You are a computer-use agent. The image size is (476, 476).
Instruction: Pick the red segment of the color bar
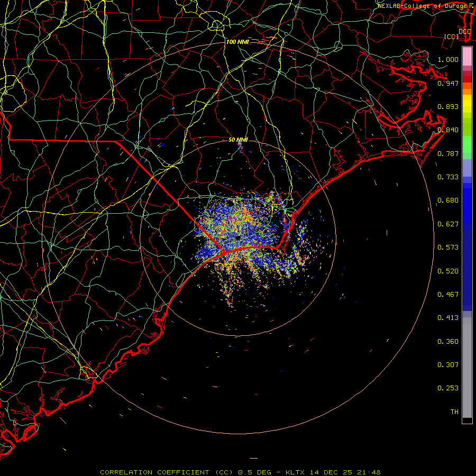[x=467, y=79]
